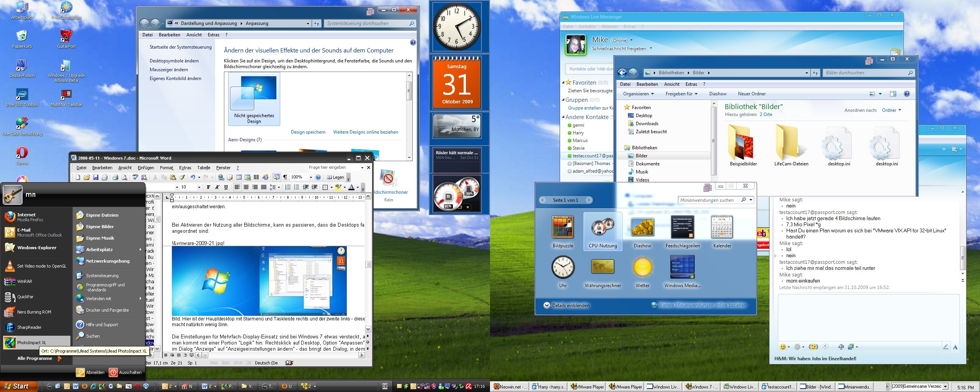The image size is (980, 392).
Task: Click Lesen reading mode button in Word
Action: [335, 177]
